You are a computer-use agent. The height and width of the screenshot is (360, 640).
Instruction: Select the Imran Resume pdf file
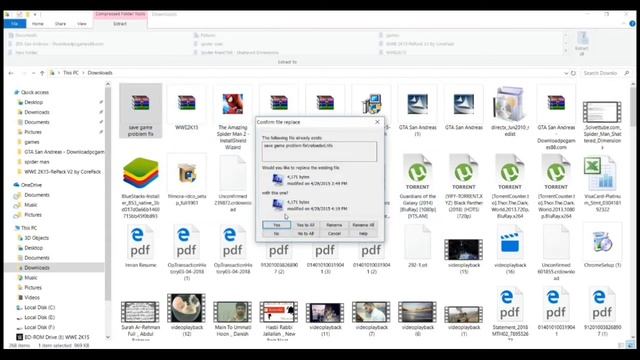[x=140, y=247]
